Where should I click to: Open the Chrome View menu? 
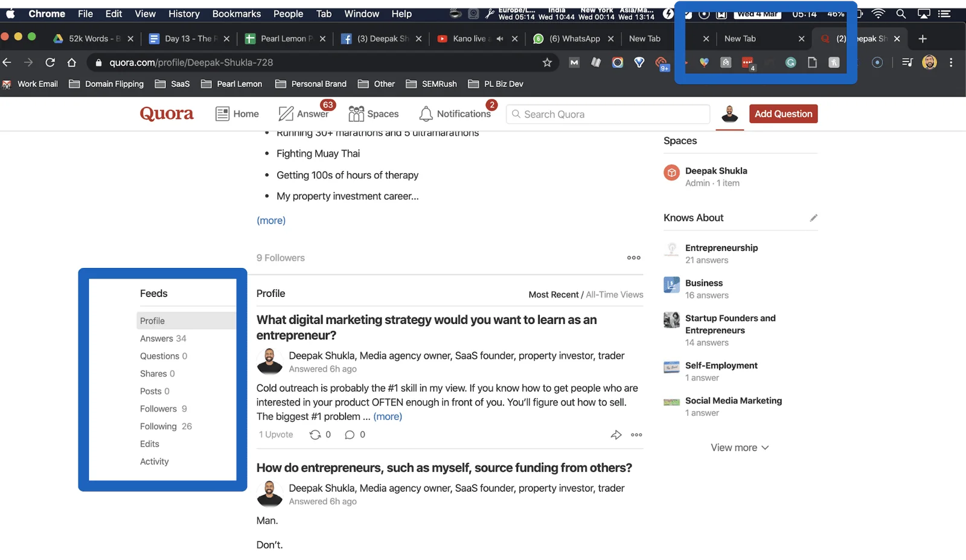[x=145, y=14]
